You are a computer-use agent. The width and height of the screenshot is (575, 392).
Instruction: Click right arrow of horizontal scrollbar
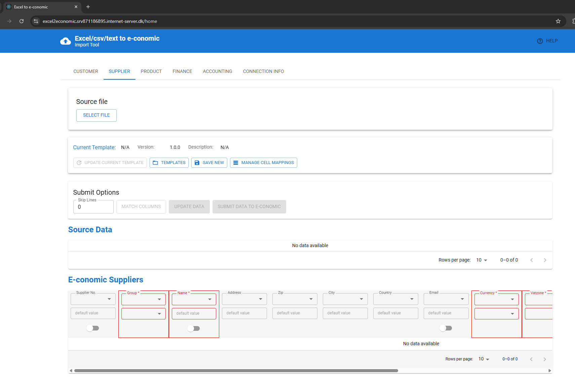coord(550,371)
